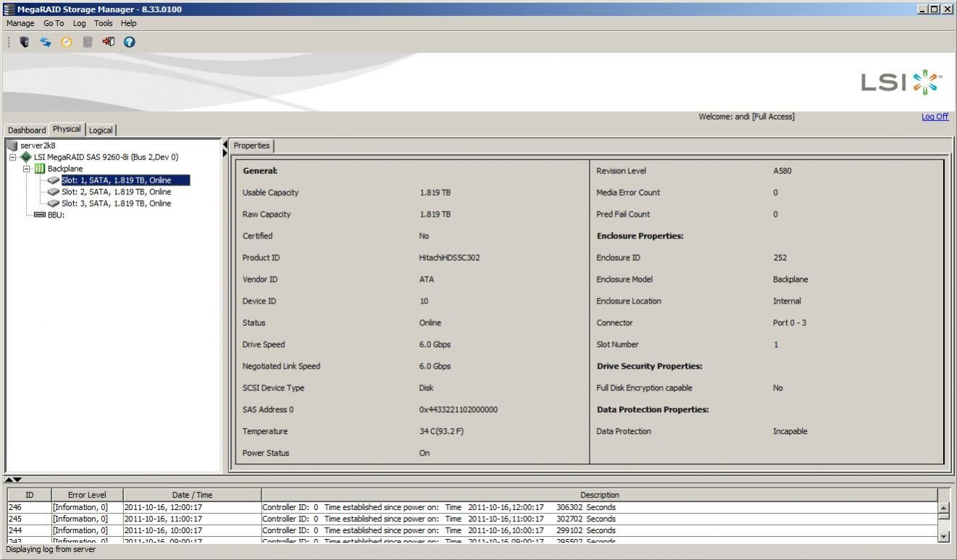This screenshot has height=560, width=957.
Task: Open the Go To menu
Action: pos(54,23)
